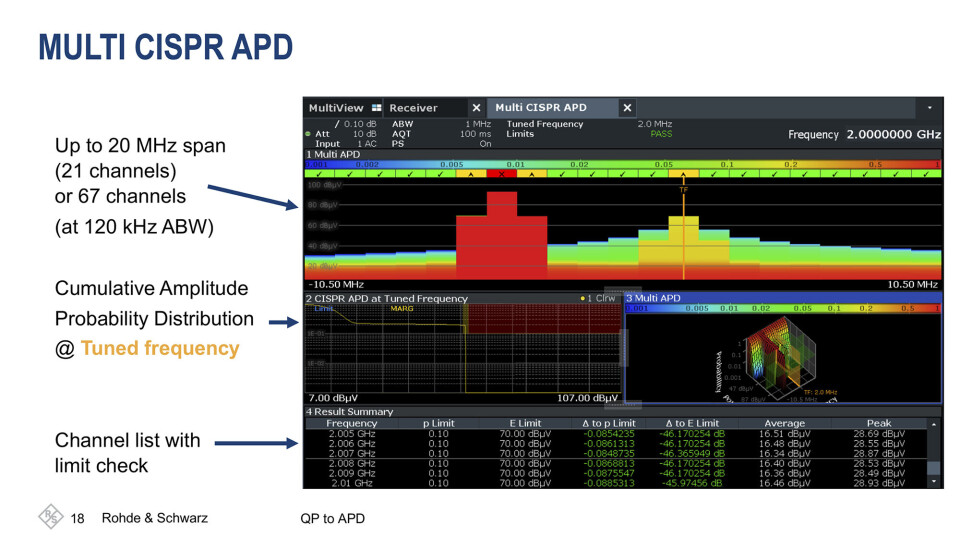Click the 1 Clrw trace label
The width and height of the screenshot is (960, 538).
[x=598, y=298]
